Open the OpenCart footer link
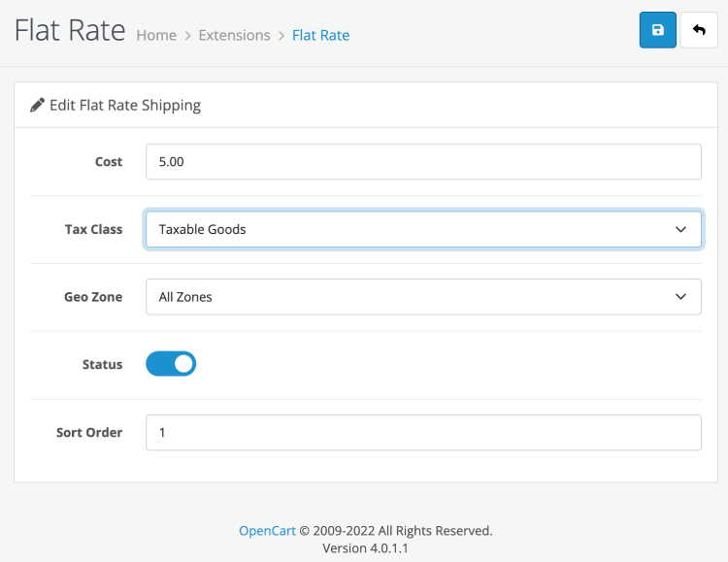Image resolution: width=728 pixels, height=562 pixels. point(267,530)
